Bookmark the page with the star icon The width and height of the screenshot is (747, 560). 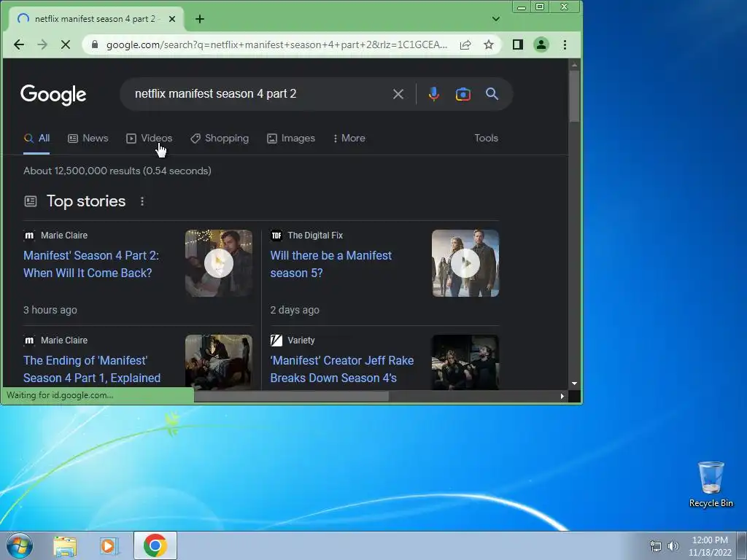point(489,44)
